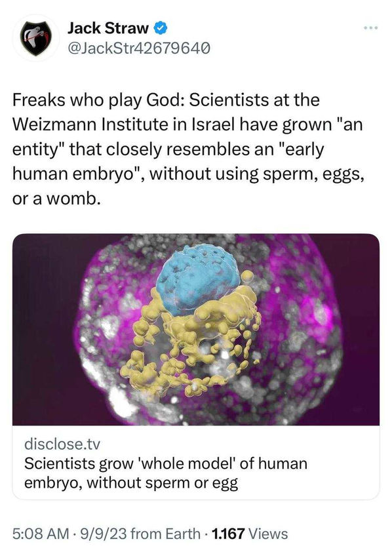Select the "from Earth" location text

(165, 534)
